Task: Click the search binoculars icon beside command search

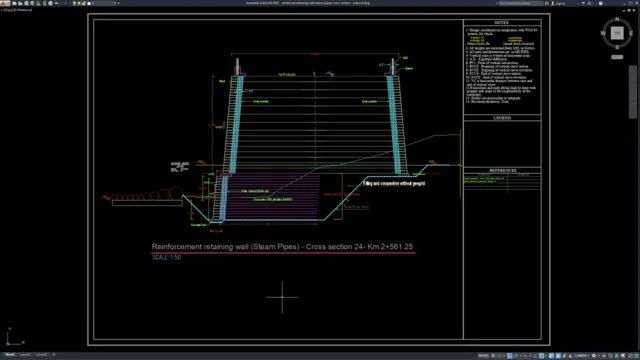Action: [547, 3]
